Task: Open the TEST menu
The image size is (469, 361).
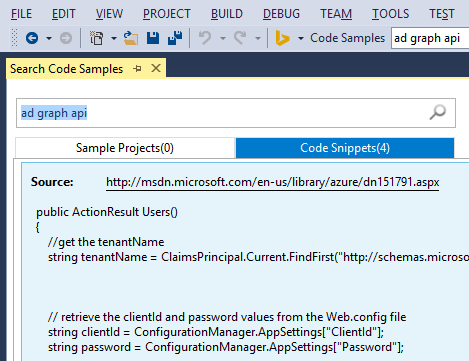Action: [442, 14]
